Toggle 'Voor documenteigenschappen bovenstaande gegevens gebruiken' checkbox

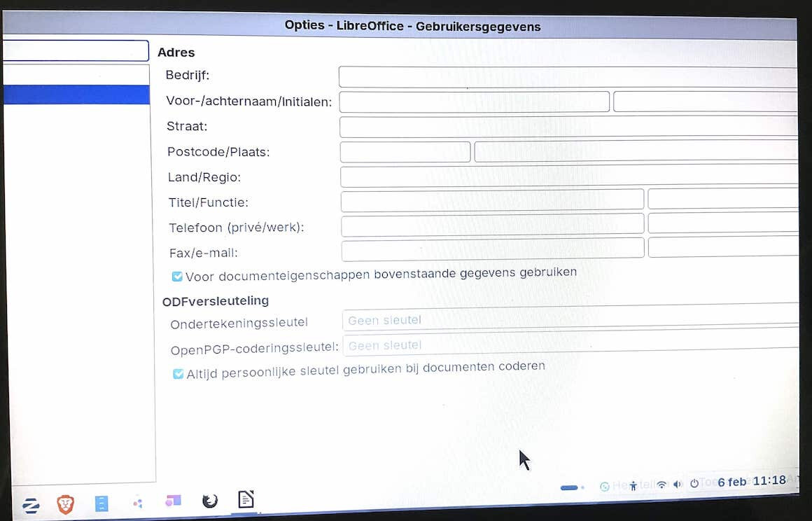click(178, 277)
